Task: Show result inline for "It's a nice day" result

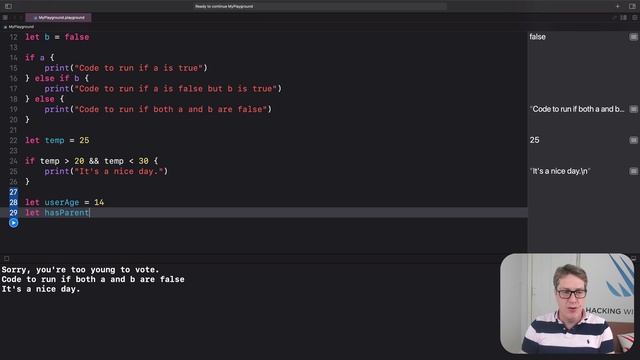Action: [x=633, y=171]
